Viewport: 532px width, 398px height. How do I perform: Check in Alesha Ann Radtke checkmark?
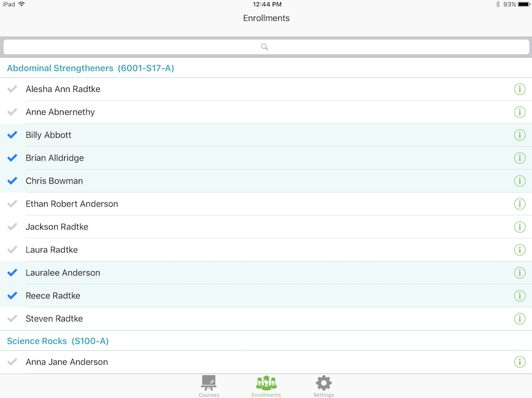tap(12, 89)
